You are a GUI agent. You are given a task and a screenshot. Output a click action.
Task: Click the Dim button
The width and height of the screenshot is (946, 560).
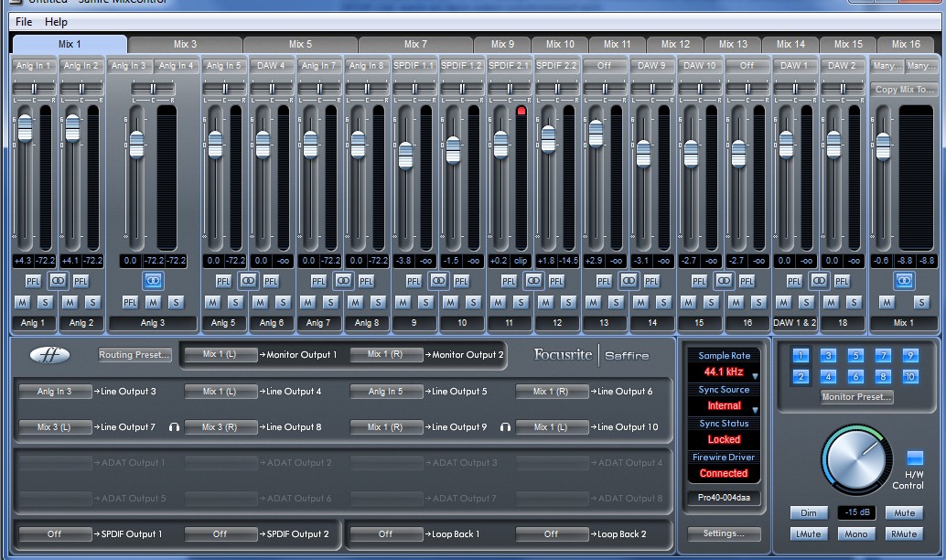click(x=809, y=513)
